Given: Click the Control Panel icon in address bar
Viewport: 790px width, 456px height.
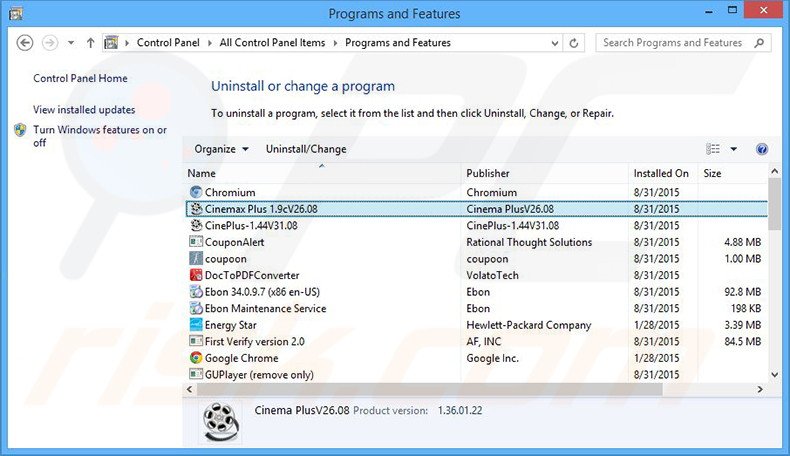Looking at the screenshot, I should coord(111,43).
